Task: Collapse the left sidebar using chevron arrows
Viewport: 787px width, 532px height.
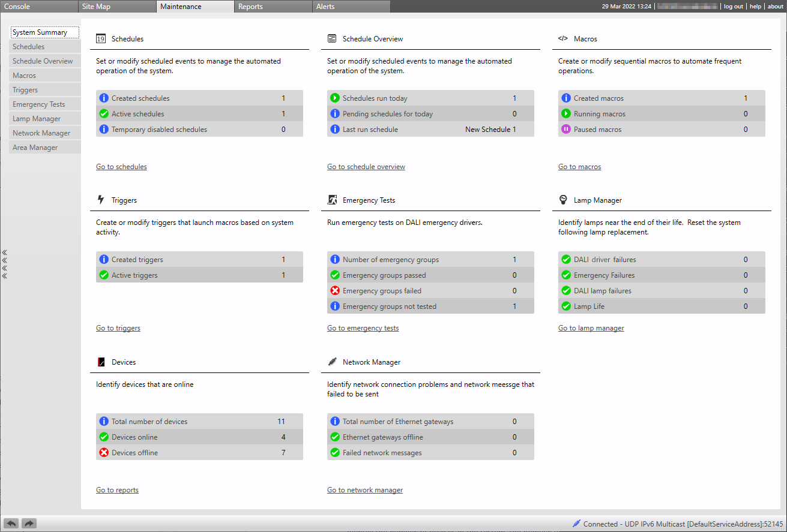Action: click(5, 265)
